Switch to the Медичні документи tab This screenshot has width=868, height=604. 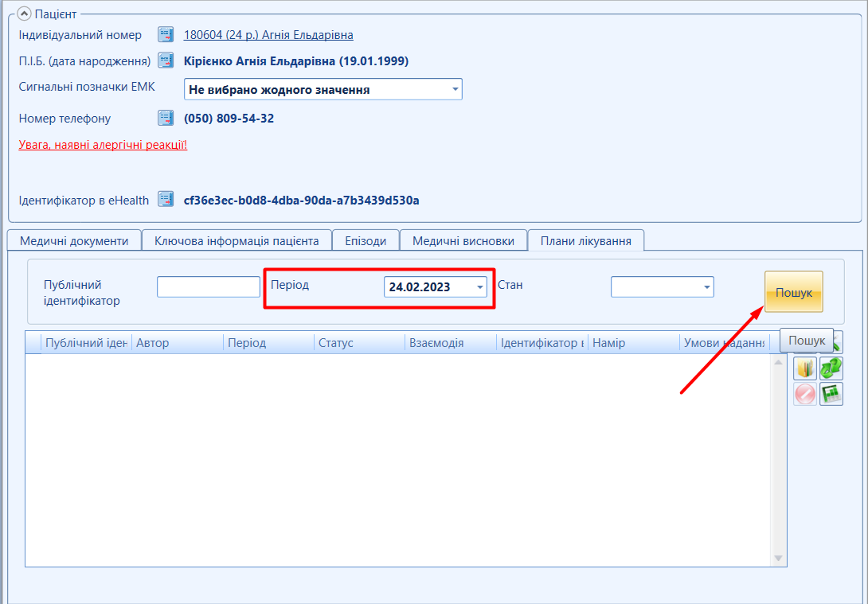tap(74, 240)
